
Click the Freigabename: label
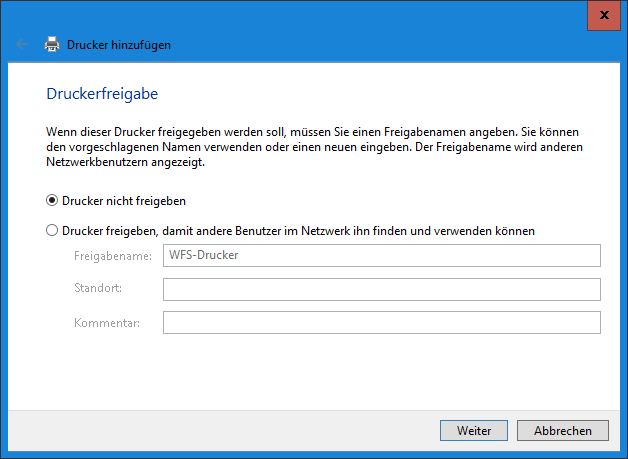tap(112, 255)
